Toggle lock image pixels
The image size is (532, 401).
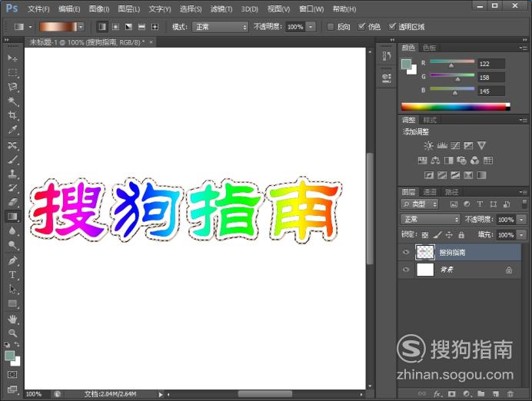[437, 234]
